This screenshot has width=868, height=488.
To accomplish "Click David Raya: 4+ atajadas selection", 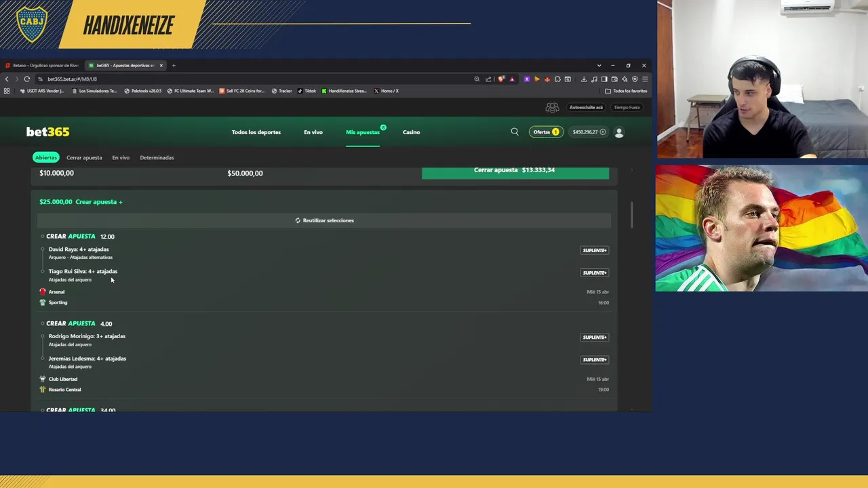I will [x=79, y=249].
